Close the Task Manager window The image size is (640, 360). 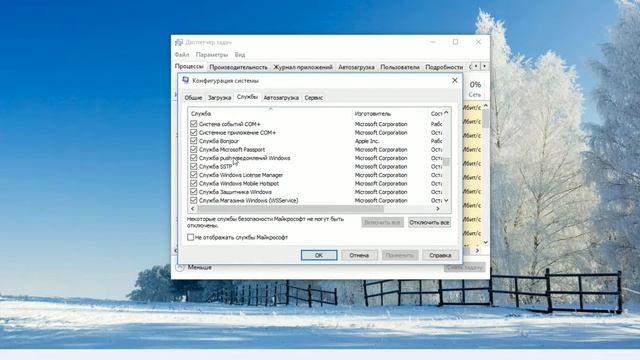click(478, 42)
